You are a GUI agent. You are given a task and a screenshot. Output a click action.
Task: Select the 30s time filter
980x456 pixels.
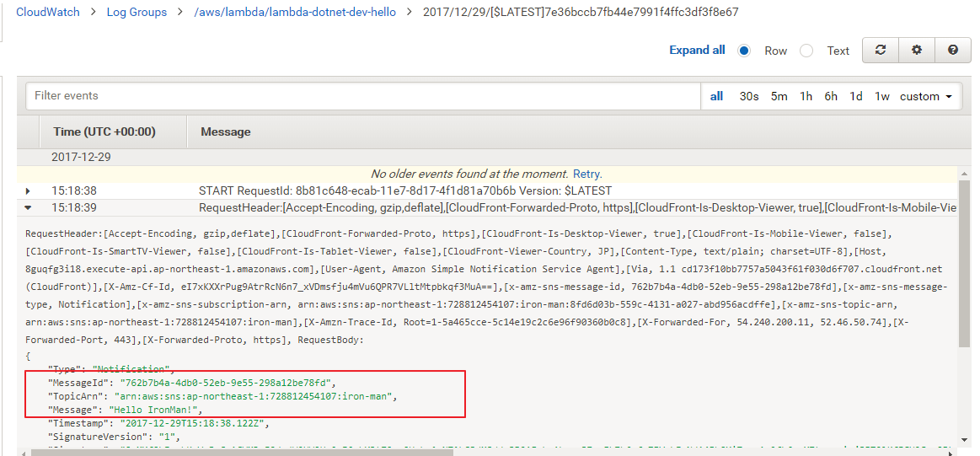pyautogui.click(x=749, y=96)
